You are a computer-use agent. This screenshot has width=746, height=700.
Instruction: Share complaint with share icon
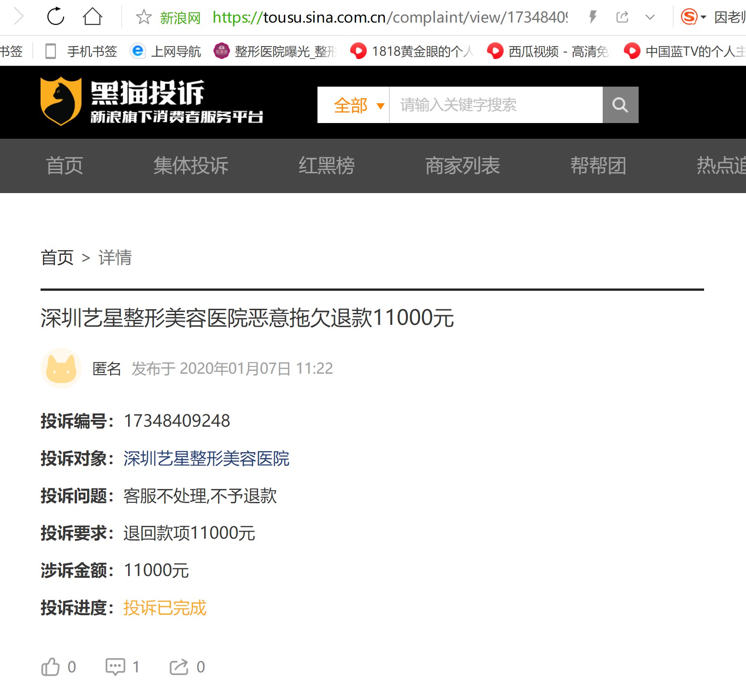pos(179,667)
